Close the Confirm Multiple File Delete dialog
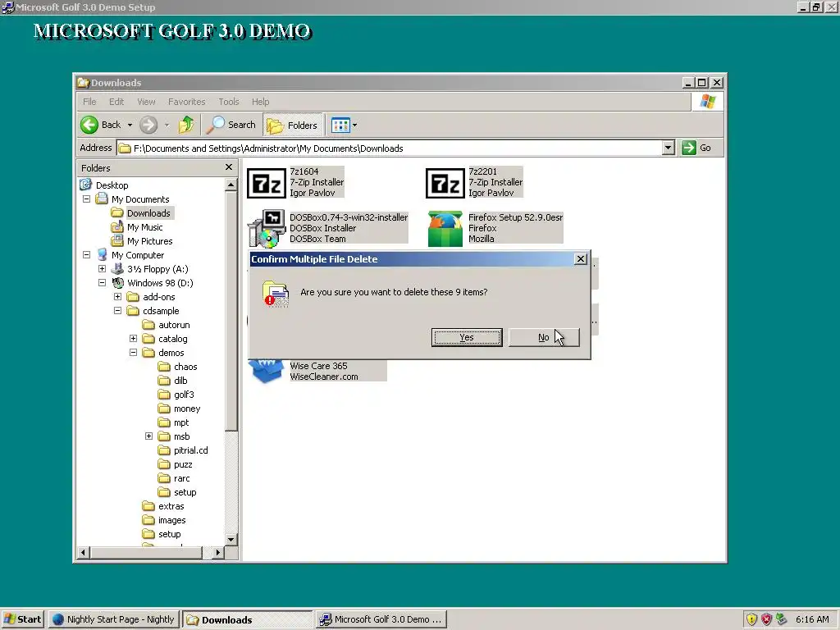 [580, 258]
